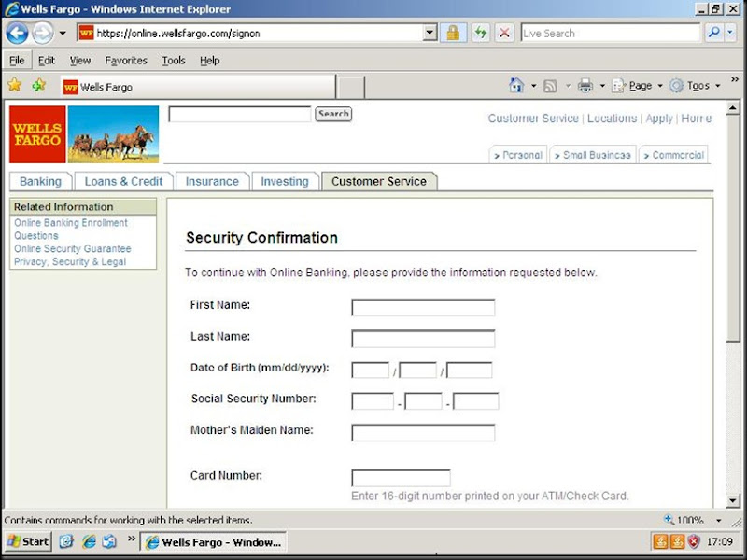Click the stagecoach horses banner image
Image resolution: width=747 pixels, height=560 pixels.
tap(113, 134)
